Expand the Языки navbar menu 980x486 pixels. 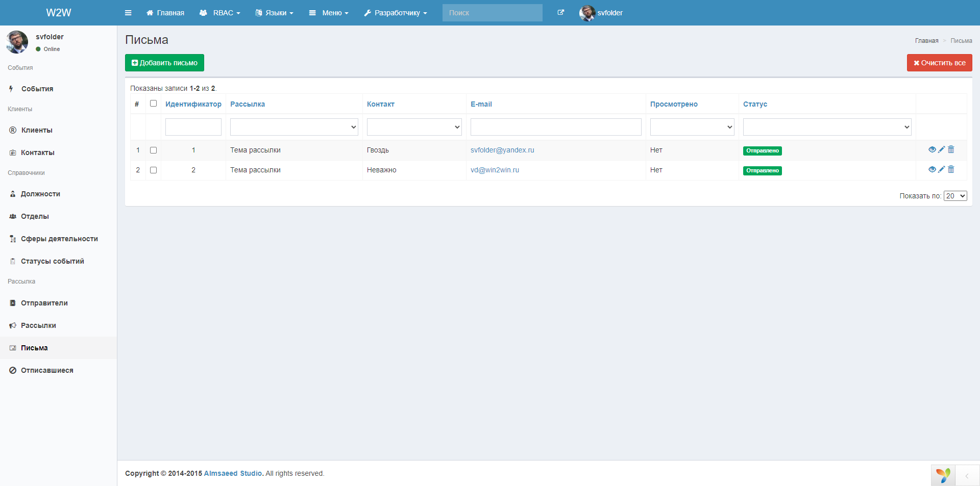(274, 13)
